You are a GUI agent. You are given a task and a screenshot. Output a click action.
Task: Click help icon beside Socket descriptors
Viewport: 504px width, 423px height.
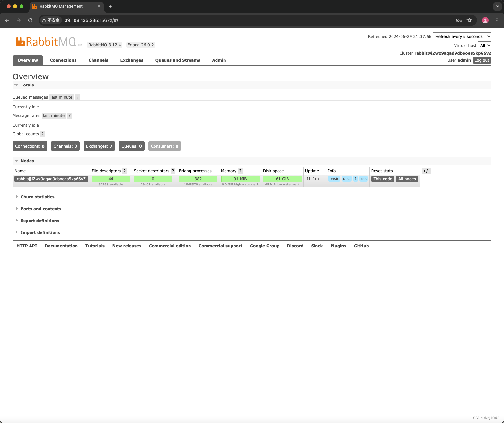click(x=173, y=171)
